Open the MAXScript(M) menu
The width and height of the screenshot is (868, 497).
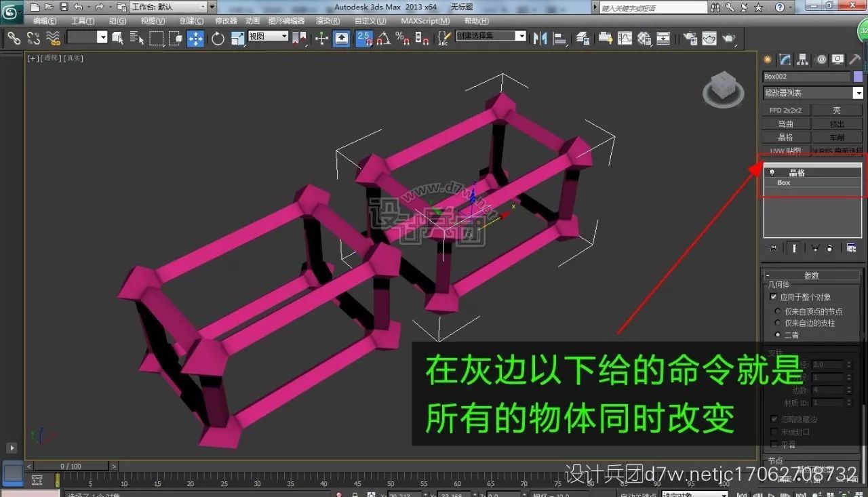[425, 21]
